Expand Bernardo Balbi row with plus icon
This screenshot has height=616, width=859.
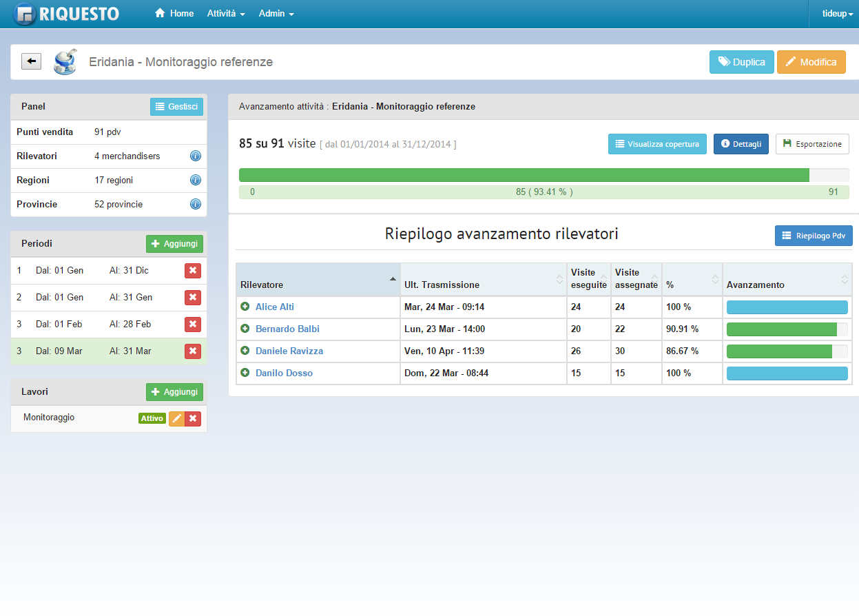245,329
